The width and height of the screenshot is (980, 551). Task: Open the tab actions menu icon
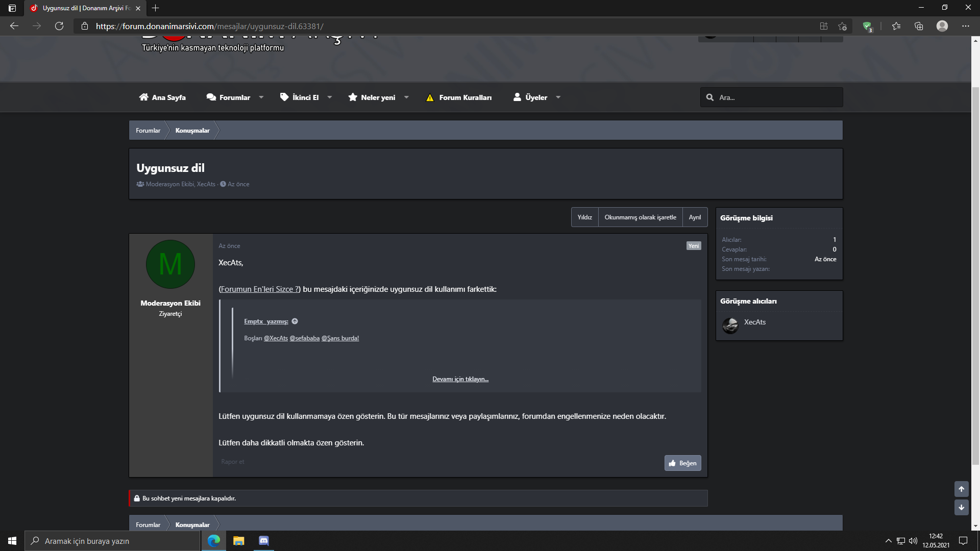[x=12, y=8]
